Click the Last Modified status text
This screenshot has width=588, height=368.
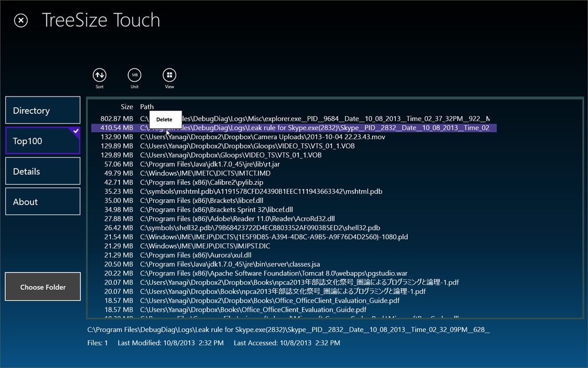(171, 343)
